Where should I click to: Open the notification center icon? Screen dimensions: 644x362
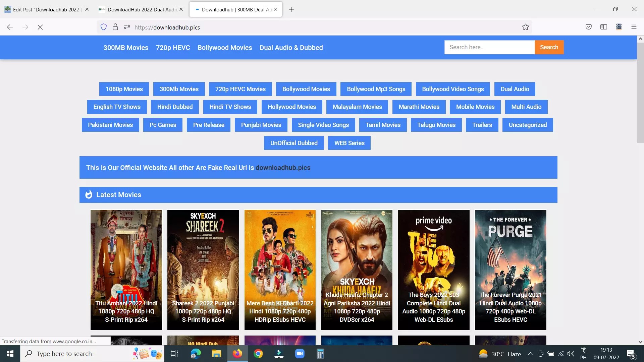(631, 354)
